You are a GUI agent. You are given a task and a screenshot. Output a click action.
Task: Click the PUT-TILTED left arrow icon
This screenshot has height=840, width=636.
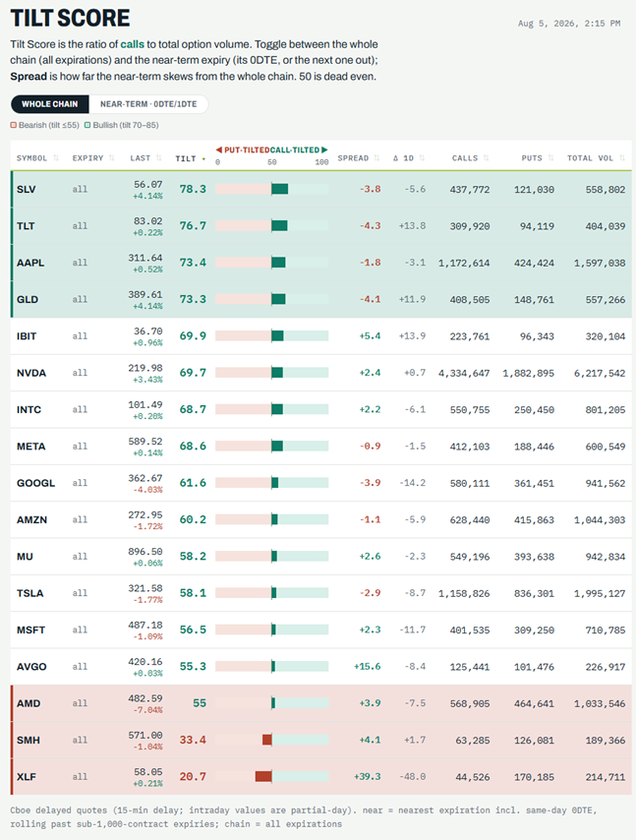(x=218, y=150)
